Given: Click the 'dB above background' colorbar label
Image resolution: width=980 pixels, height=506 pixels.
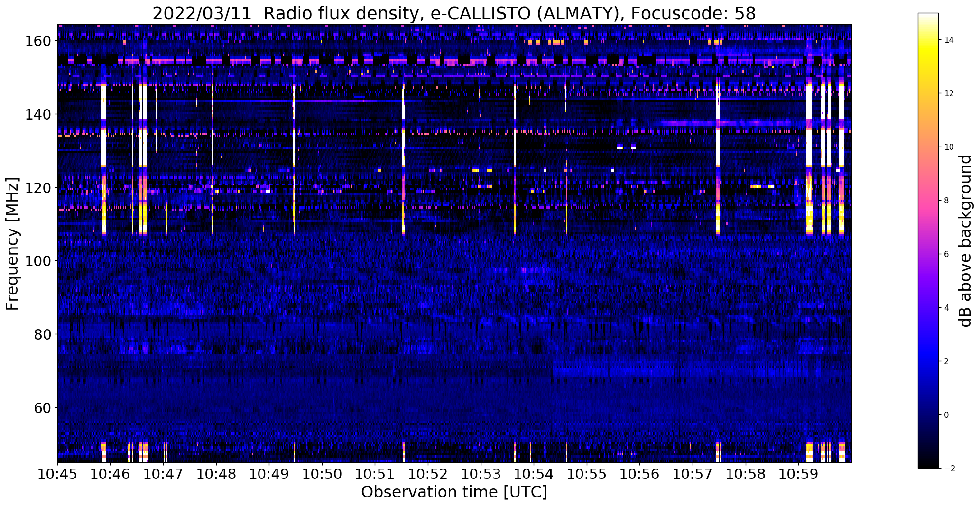Looking at the screenshot, I should 965,240.
